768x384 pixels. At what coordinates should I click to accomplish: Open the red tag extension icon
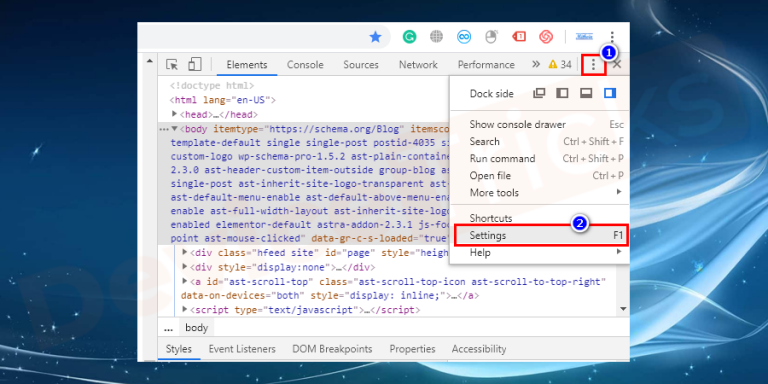[x=519, y=36]
